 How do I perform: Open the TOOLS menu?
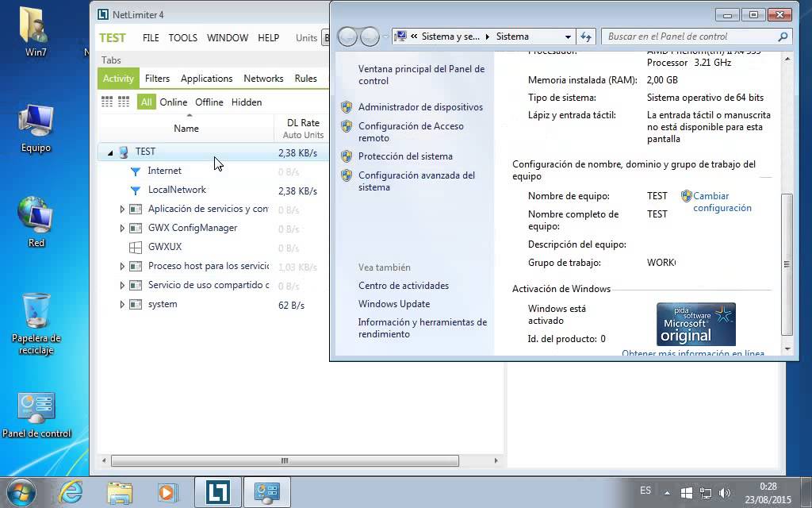pos(183,38)
